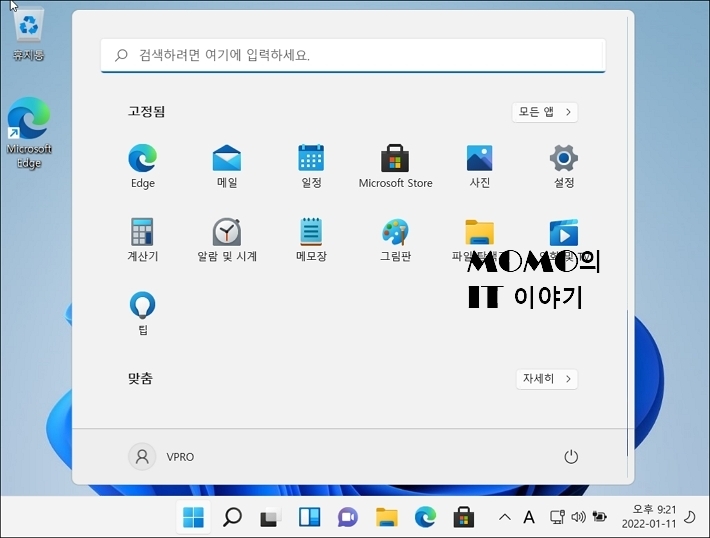Viewport: 710px width, 538px height.
Task: Click the battery tray icon
Action: [600, 517]
